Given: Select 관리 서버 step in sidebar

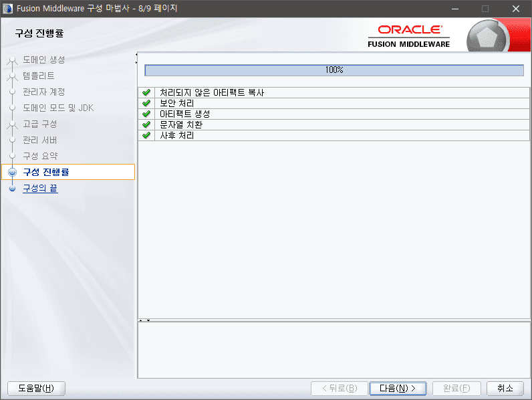Looking at the screenshot, I should 39,140.
